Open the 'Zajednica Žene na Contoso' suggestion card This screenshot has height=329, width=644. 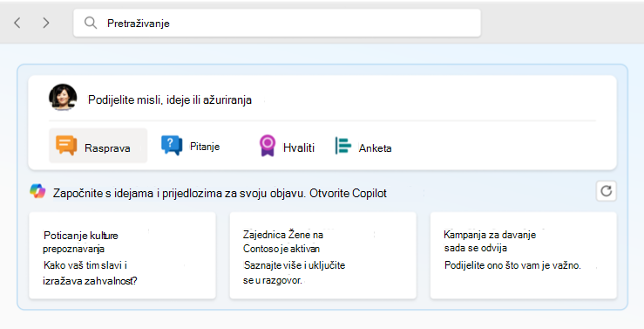[x=322, y=256]
